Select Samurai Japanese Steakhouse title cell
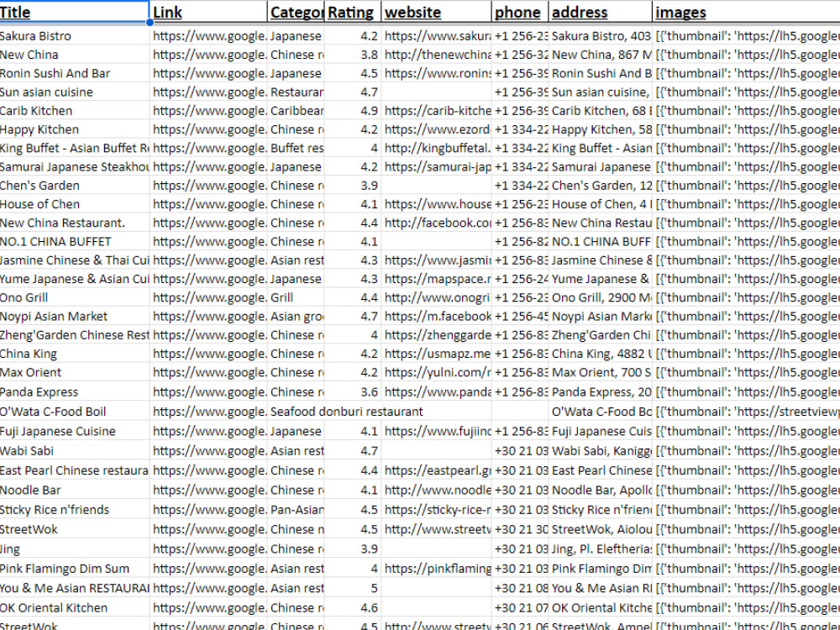Screen dimensions: 840x630 [74, 167]
